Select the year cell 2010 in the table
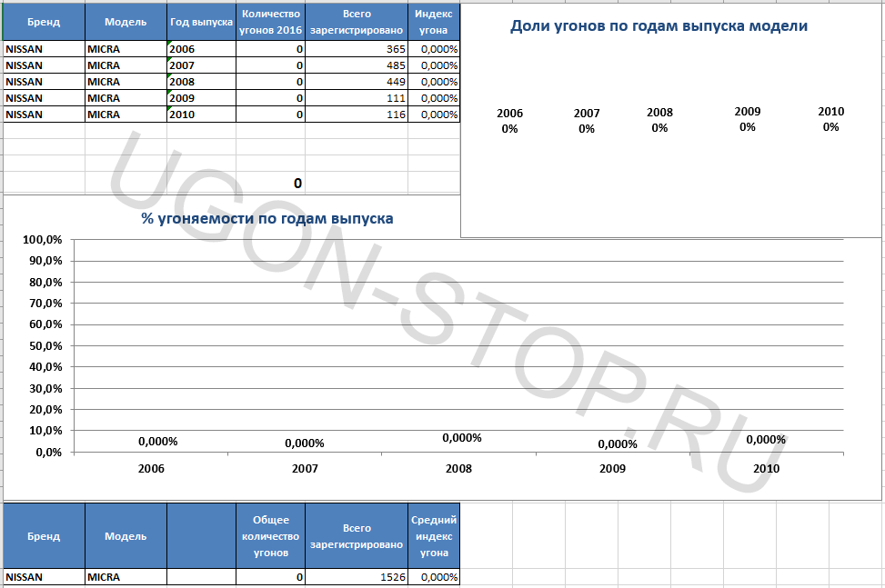885x588 pixels. click(x=202, y=115)
